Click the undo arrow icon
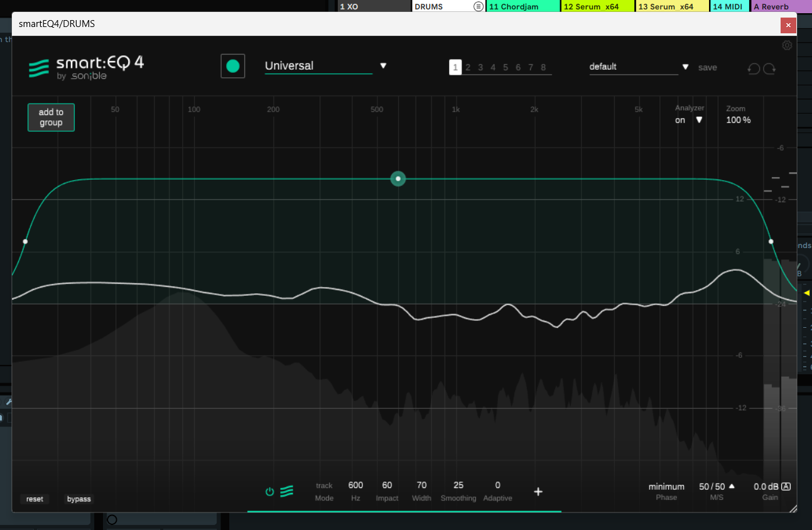The image size is (812, 530). tap(754, 68)
